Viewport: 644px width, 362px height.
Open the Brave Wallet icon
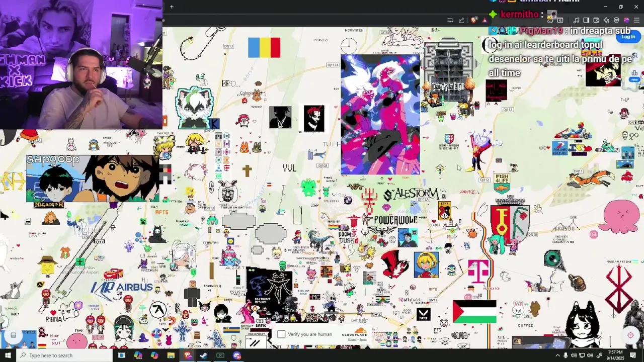(596, 20)
